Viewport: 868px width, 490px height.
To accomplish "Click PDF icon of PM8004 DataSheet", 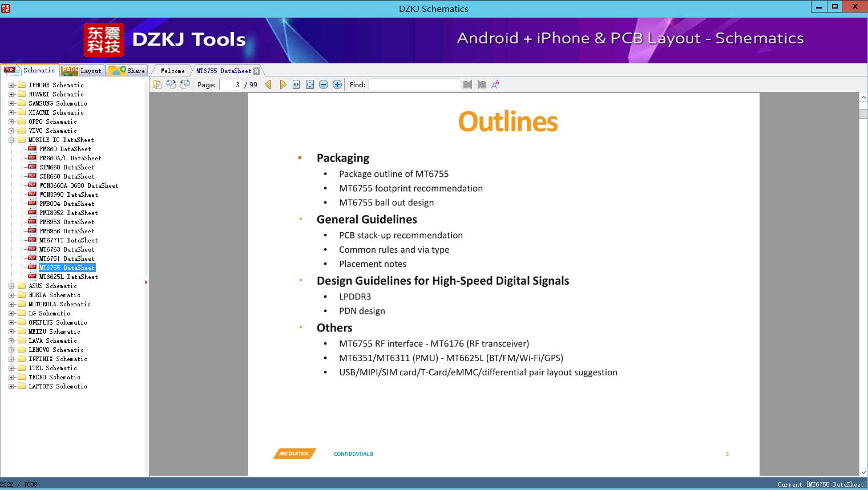I will [x=32, y=203].
